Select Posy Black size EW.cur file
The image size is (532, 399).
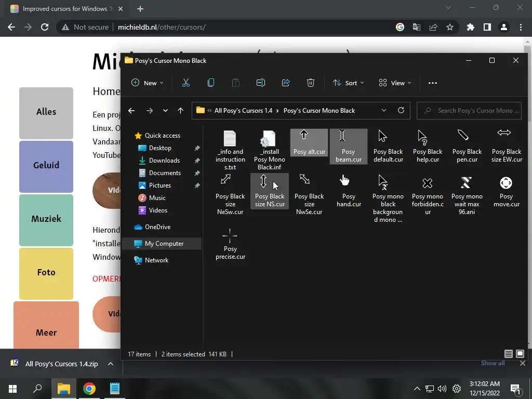(507, 146)
